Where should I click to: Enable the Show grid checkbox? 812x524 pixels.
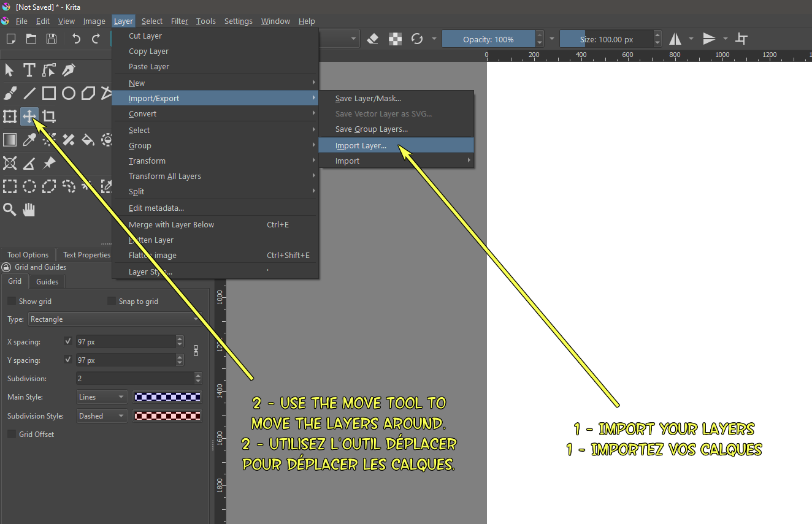tap(12, 301)
